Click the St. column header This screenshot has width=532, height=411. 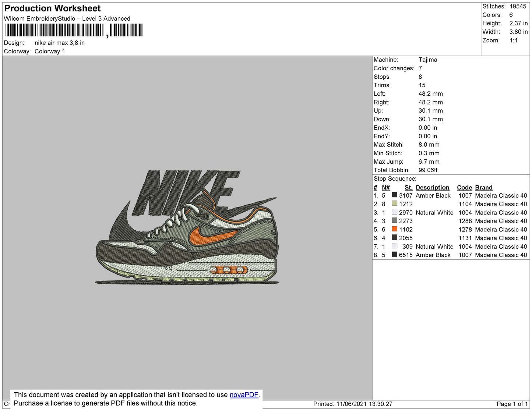pos(409,187)
